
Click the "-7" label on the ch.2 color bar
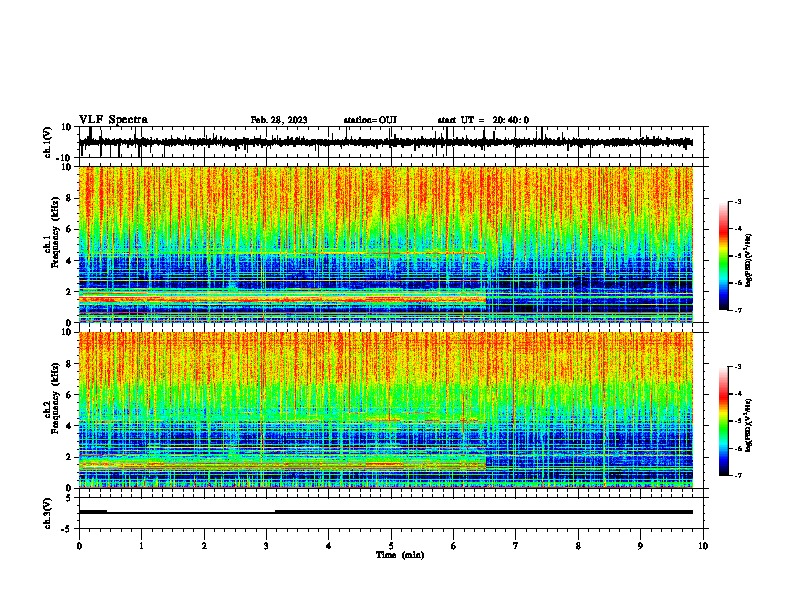coord(737,475)
